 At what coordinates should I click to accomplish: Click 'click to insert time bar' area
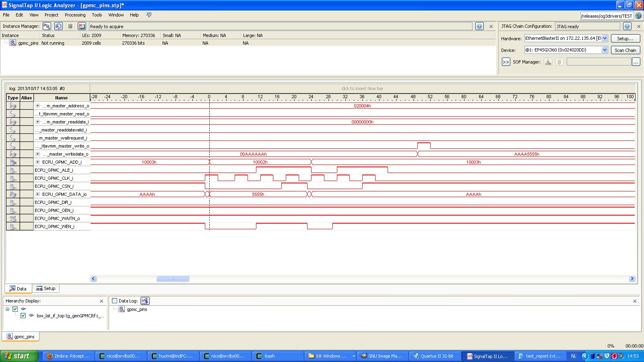click(362, 88)
